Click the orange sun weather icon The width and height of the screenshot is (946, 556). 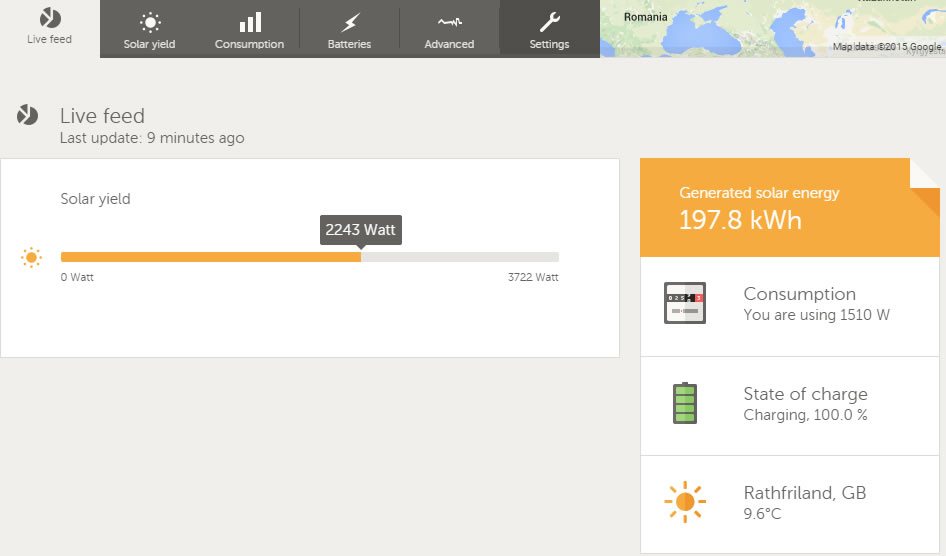click(685, 502)
